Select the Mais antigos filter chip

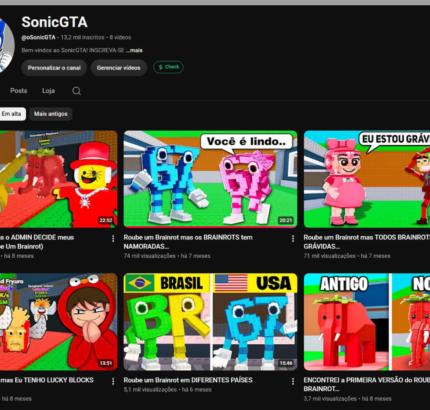coord(51,114)
